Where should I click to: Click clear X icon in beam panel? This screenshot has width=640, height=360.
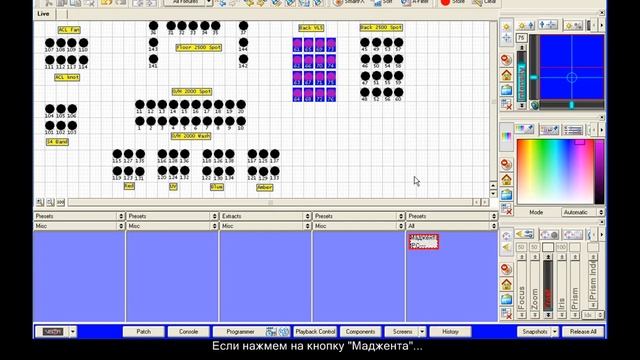click(507, 313)
